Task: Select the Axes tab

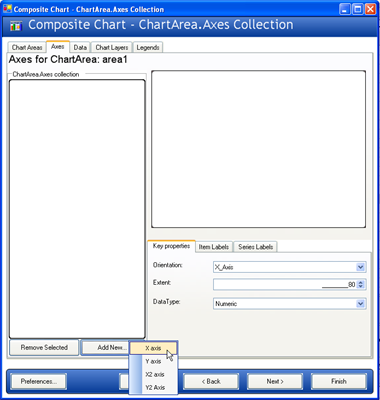Action: click(58, 47)
